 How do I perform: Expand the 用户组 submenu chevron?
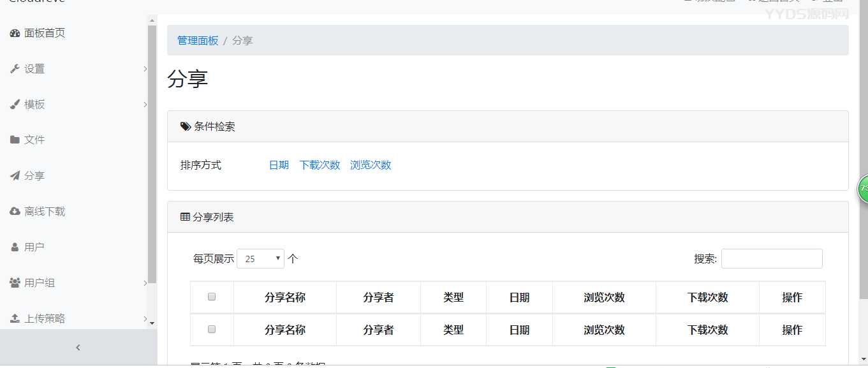(x=145, y=283)
